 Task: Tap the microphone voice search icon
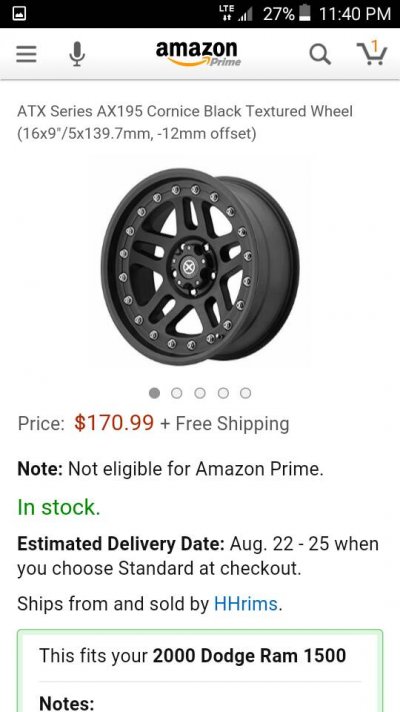[77, 54]
